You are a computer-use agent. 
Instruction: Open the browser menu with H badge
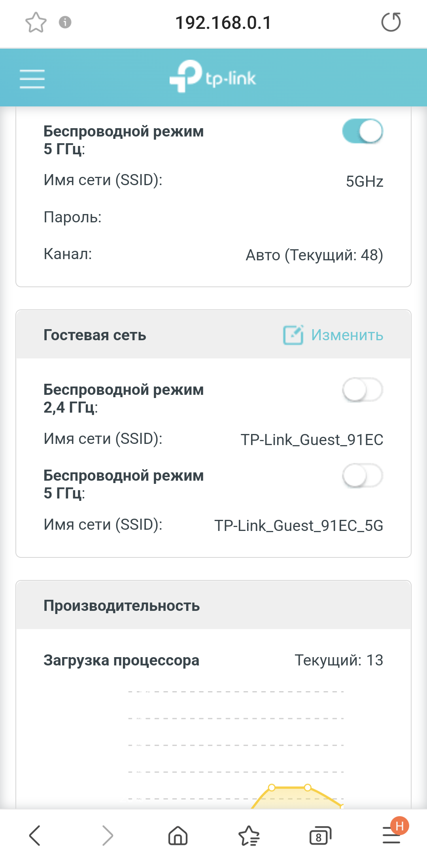(391, 836)
